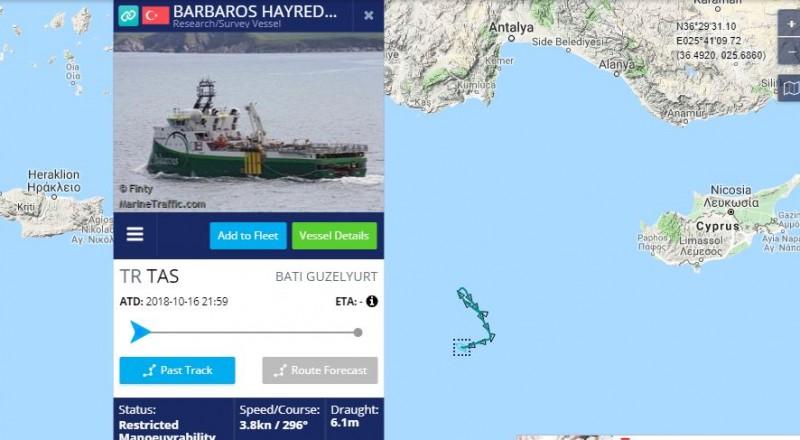Zoom out on the map
Image resolution: width=800 pixels, height=440 pixels.
(790, 51)
